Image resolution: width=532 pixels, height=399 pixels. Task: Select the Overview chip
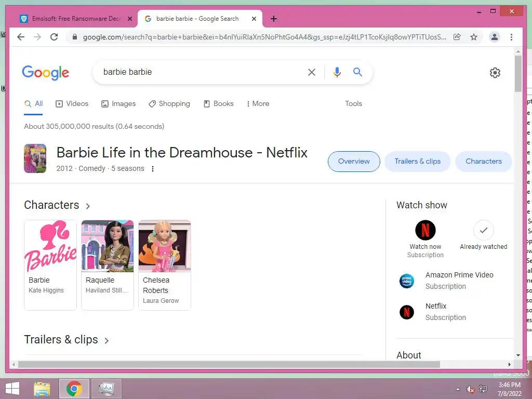click(354, 162)
